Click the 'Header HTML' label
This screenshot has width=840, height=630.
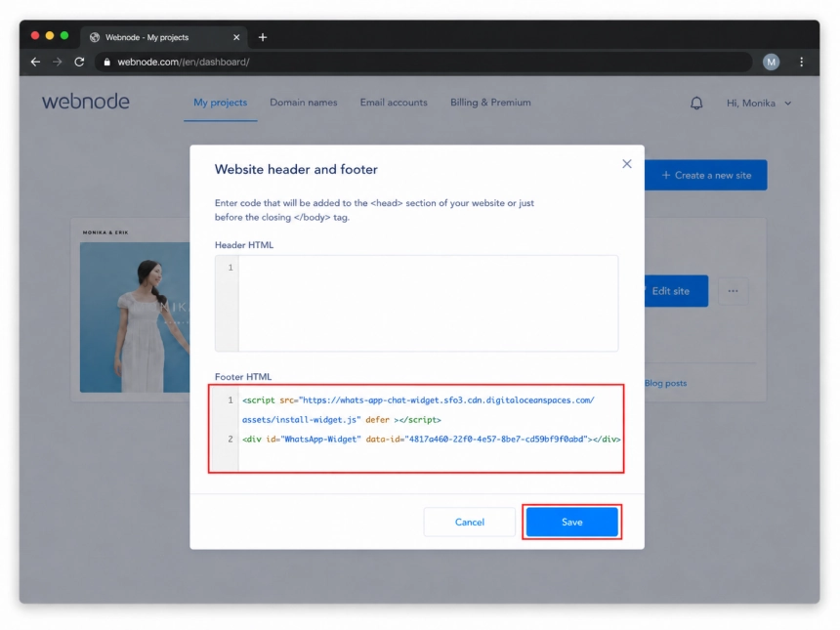coord(244,245)
